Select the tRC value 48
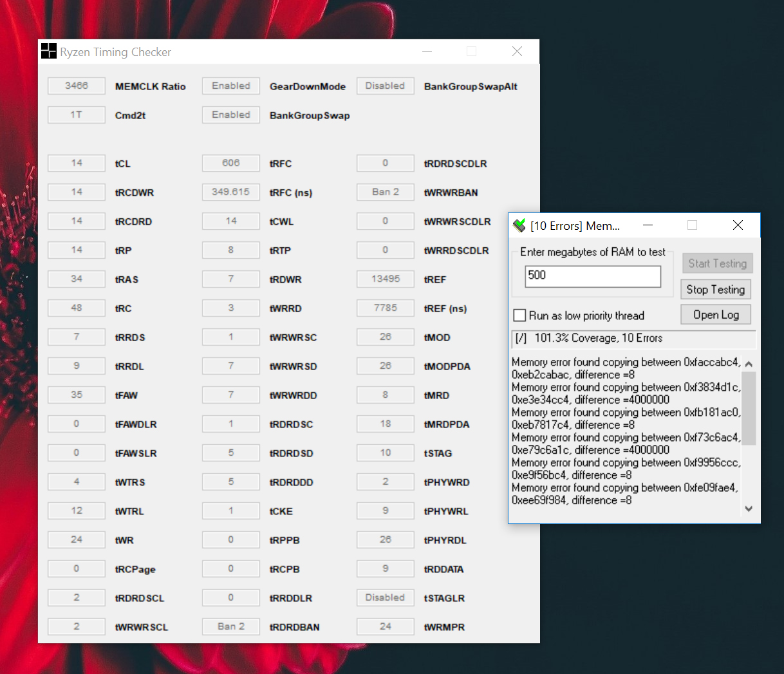 click(x=77, y=308)
